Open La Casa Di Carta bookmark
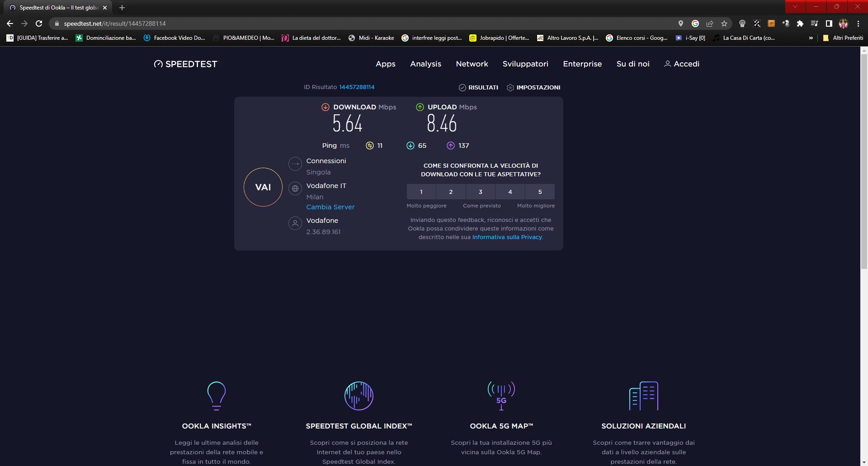The image size is (868, 466). coord(744,38)
